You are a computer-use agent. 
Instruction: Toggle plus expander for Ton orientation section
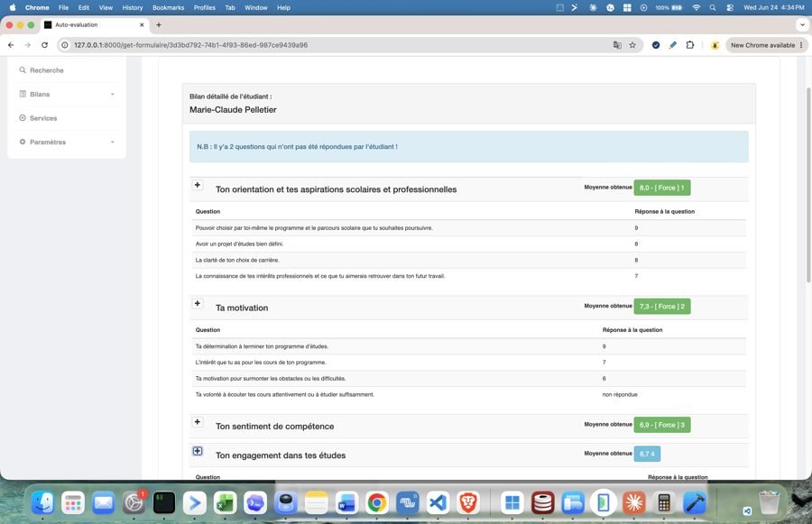(x=198, y=185)
